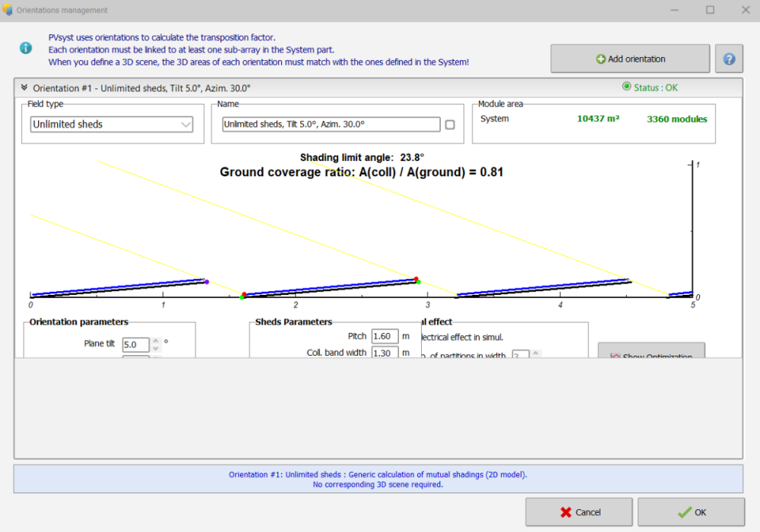760x532 pixels.
Task: Confirm with the OK button
Action: click(691, 512)
